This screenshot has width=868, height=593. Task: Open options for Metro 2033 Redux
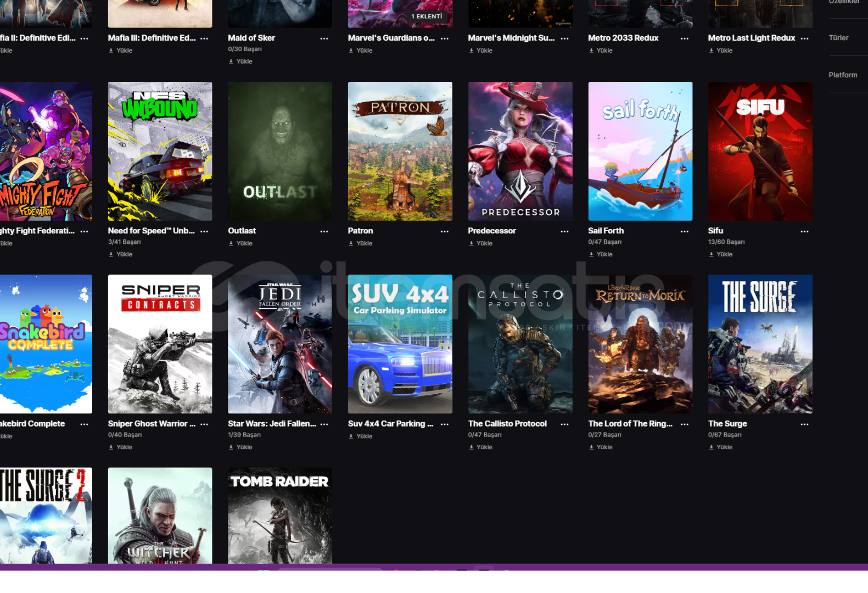[x=684, y=38]
